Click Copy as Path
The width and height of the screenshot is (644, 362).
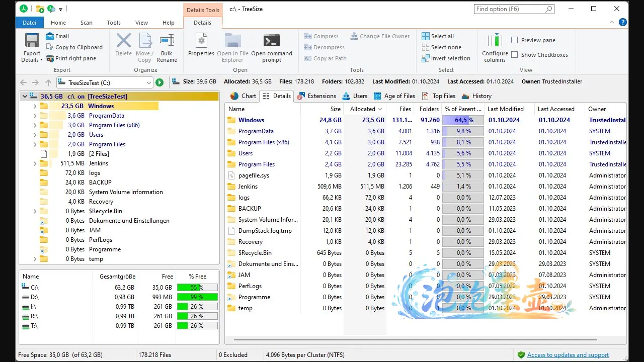click(x=325, y=58)
